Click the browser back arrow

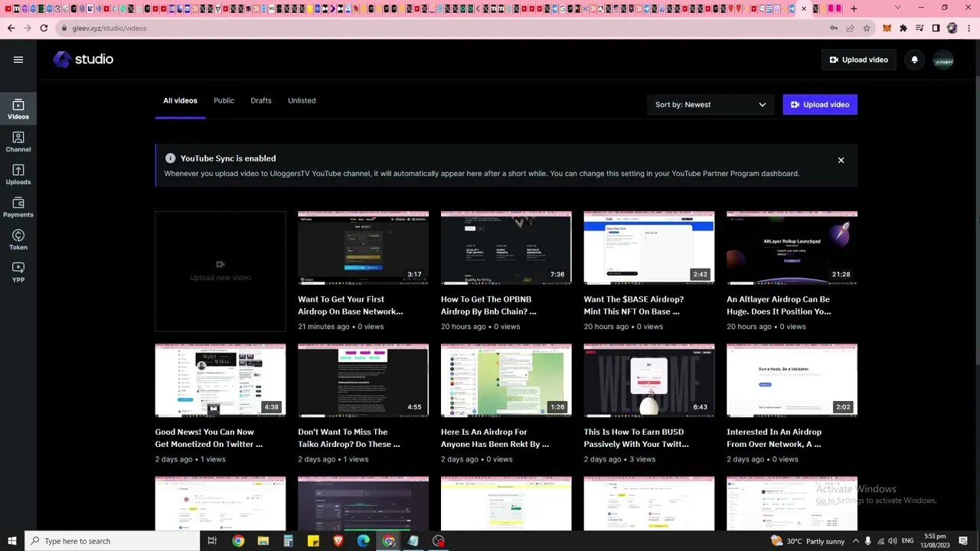click(x=11, y=28)
